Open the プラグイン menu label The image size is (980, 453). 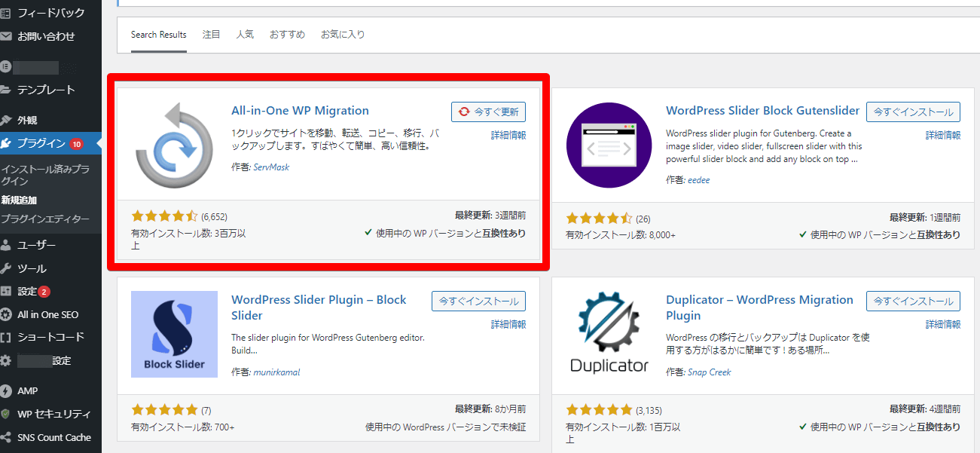(x=41, y=143)
